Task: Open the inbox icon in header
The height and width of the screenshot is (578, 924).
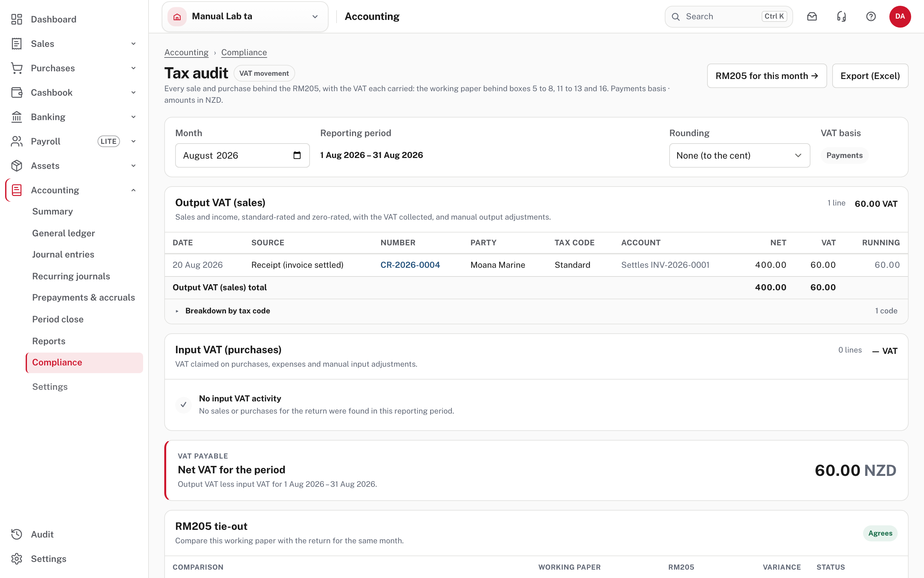Action: [812, 16]
